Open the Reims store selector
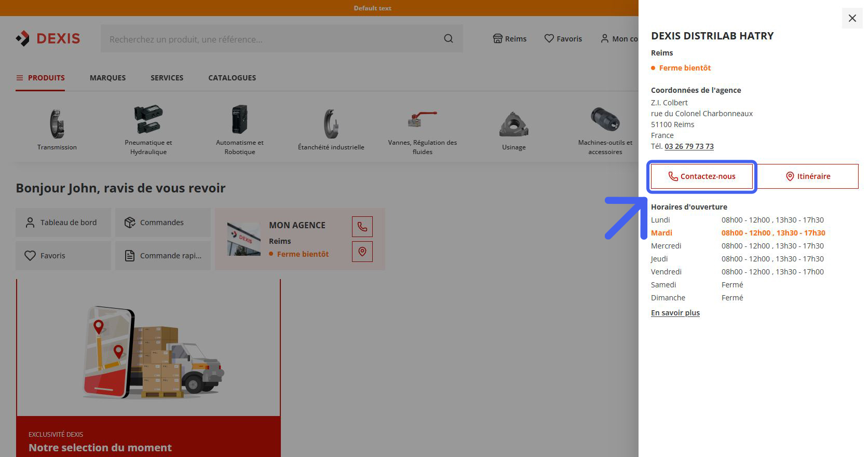Viewport: 868px width, 457px height. coord(509,39)
